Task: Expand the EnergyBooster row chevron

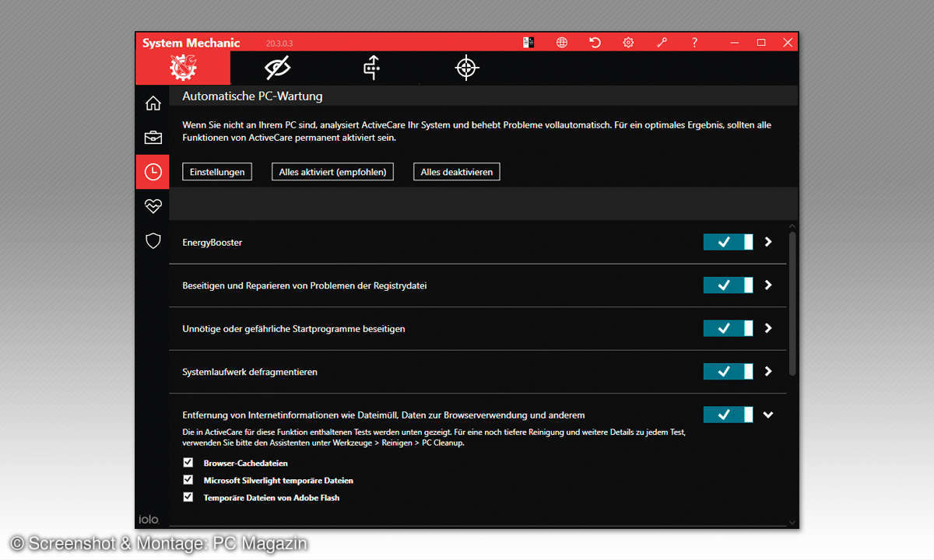Action: point(768,242)
